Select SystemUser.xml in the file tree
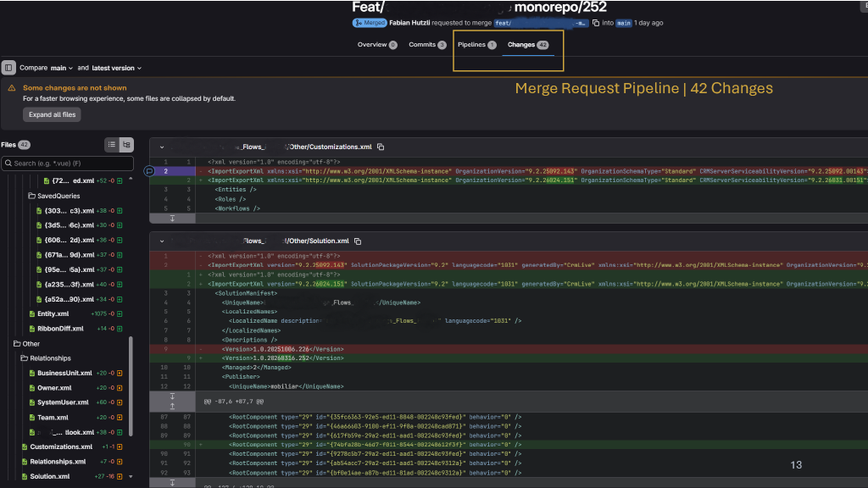The height and width of the screenshot is (488, 868). [x=62, y=402]
